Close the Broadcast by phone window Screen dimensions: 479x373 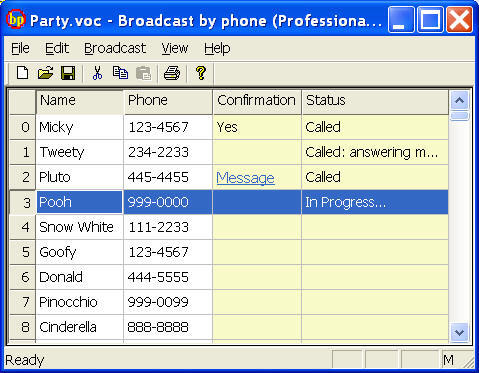pos(460,20)
